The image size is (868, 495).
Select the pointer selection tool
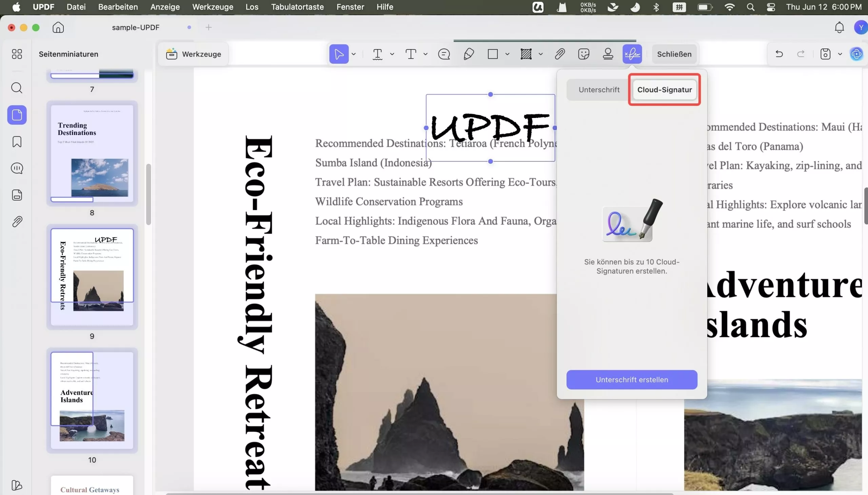pos(339,54)
